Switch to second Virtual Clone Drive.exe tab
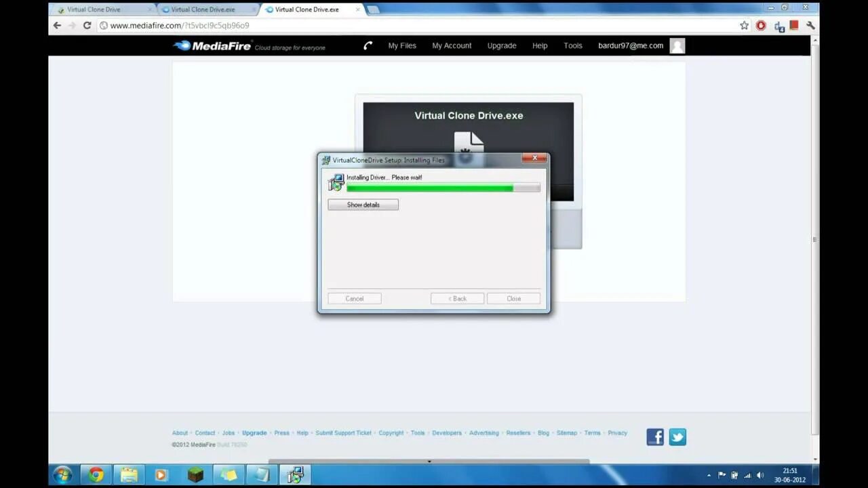 pyautogui.click(x=208, y=9)
